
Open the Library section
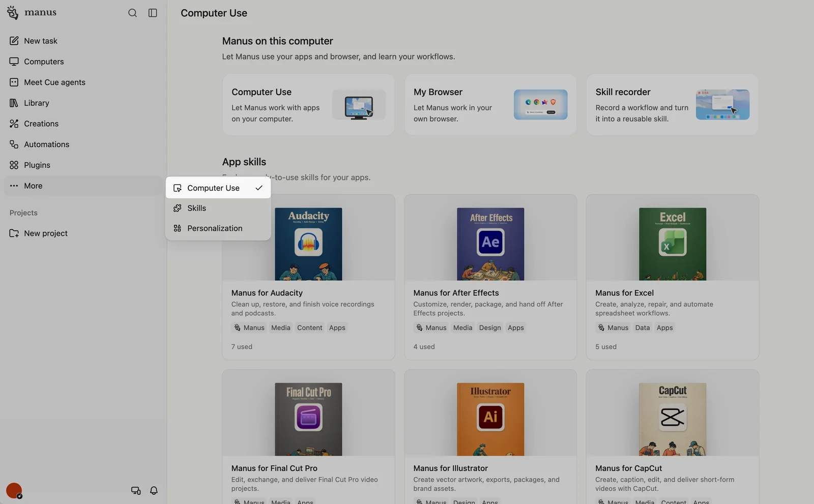pos(83,103)
